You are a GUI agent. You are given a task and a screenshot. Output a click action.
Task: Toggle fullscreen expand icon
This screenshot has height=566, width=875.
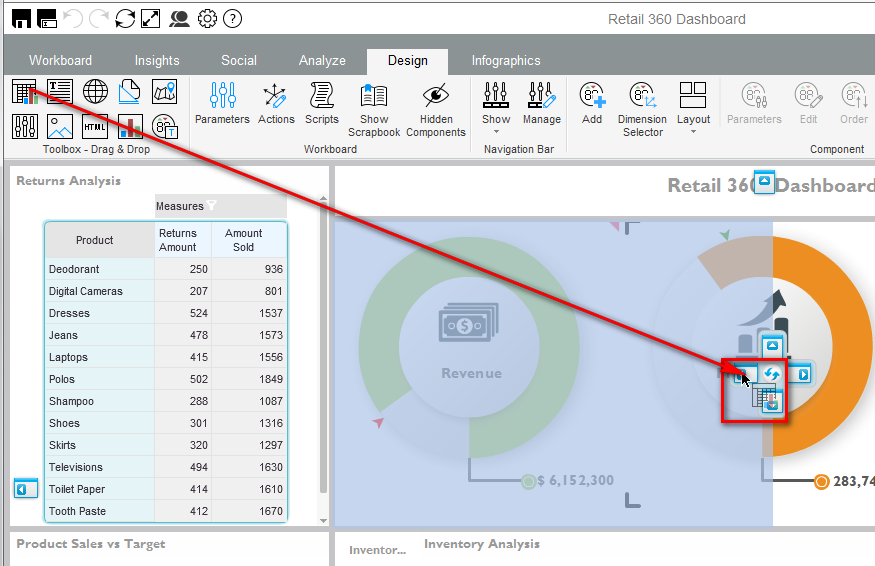click(x=151, y=18)
